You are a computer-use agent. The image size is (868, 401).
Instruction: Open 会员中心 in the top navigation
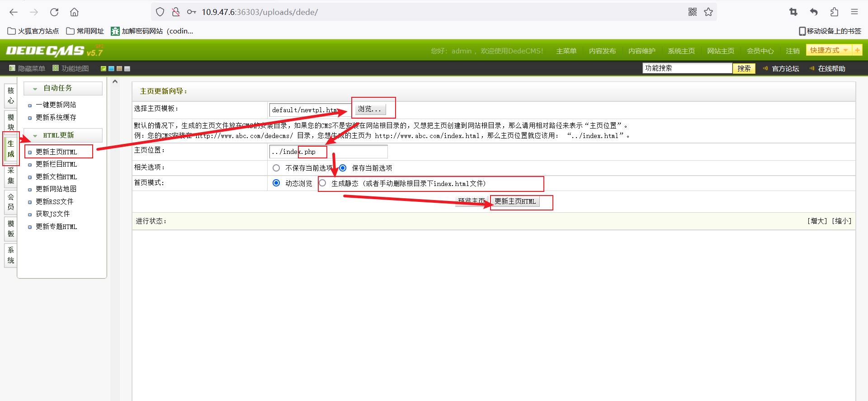pyautogui.click(x=760, y=51)
